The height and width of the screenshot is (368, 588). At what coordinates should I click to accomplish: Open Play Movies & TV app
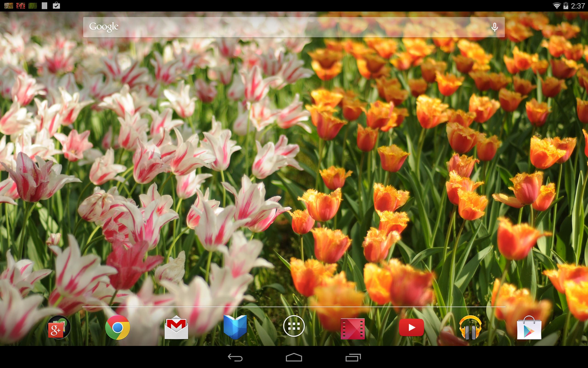click(353, 329)
